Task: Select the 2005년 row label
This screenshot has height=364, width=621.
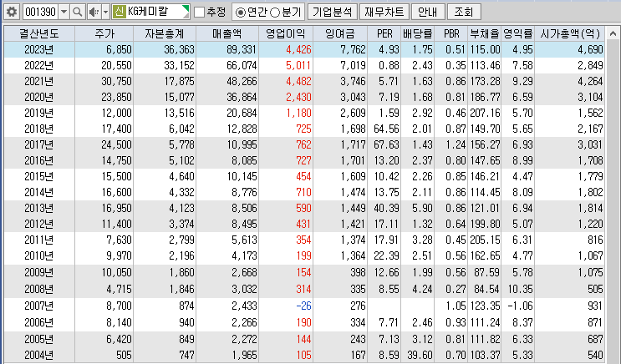Action: click(38, 339)
